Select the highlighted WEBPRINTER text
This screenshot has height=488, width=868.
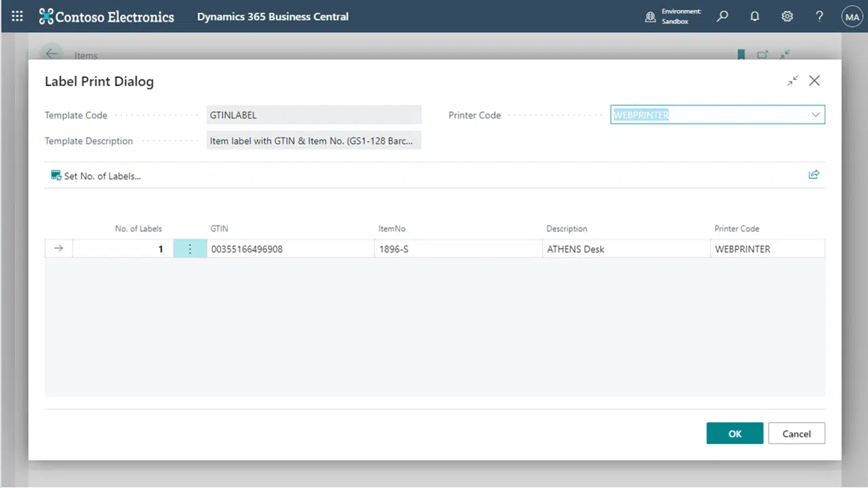[641, 115]
